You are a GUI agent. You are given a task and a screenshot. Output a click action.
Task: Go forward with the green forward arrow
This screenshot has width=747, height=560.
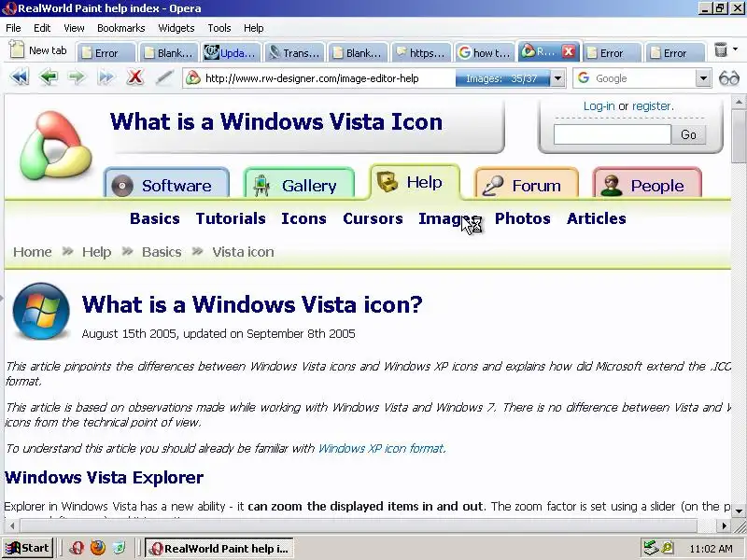point(77,77)
